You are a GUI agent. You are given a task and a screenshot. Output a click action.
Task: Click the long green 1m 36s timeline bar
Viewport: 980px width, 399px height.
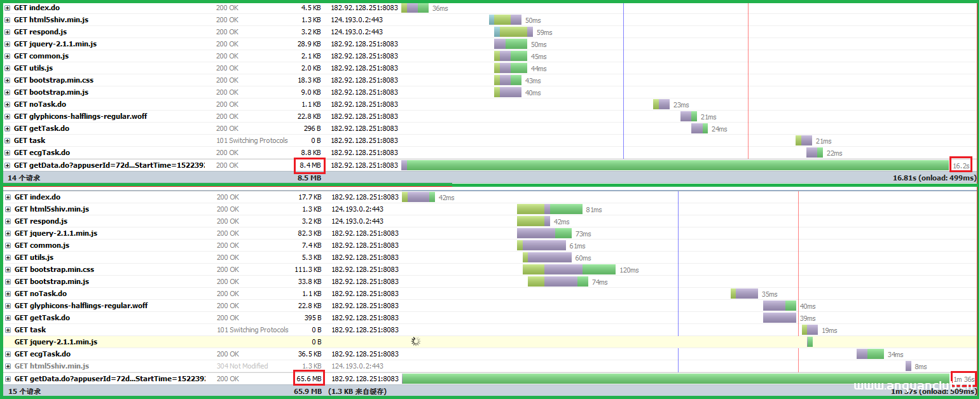pyautogui.click(x=674, y=379)
